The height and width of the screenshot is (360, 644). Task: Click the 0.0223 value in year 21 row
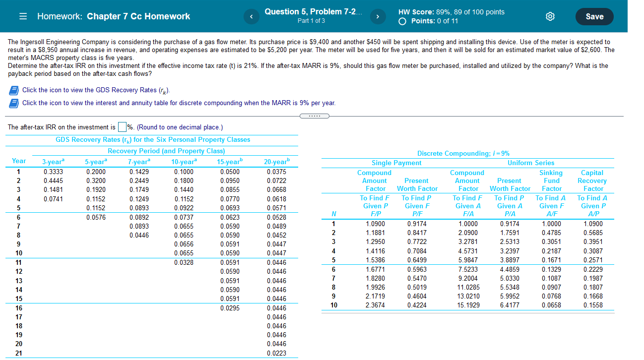[x=276, y=354]
